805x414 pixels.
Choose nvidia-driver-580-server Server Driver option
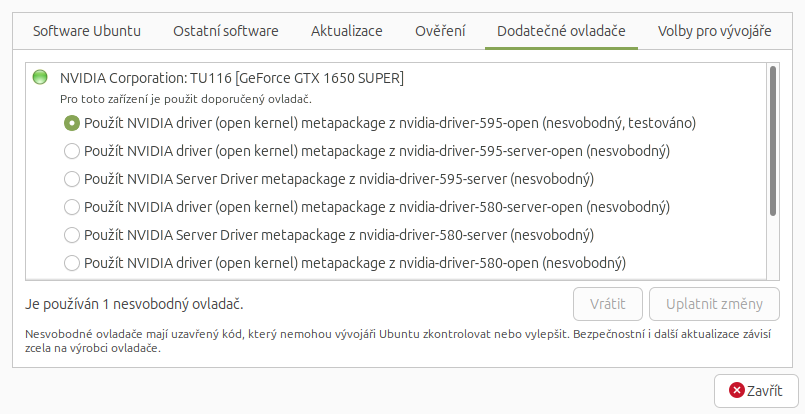click(72, 235)
